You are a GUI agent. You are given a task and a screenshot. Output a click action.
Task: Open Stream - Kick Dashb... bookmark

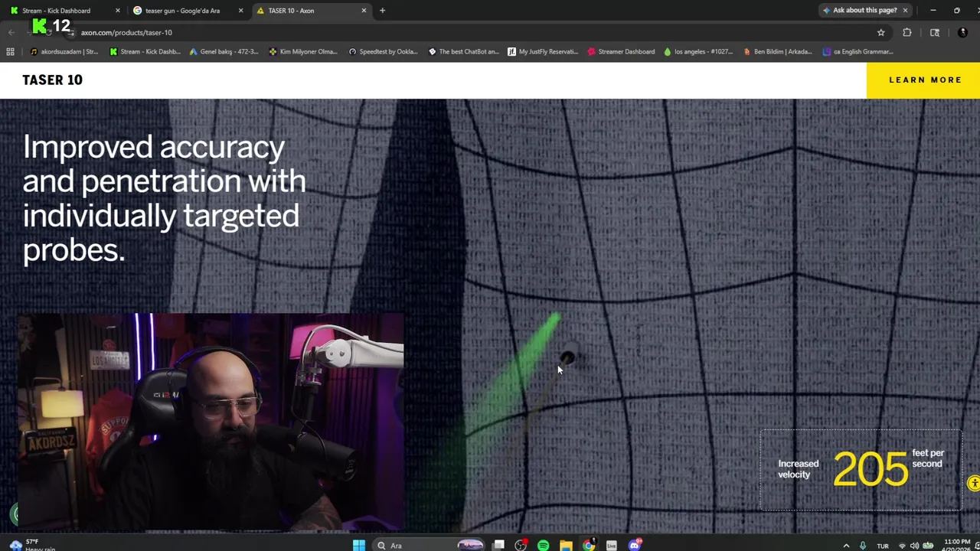(145, 51)
